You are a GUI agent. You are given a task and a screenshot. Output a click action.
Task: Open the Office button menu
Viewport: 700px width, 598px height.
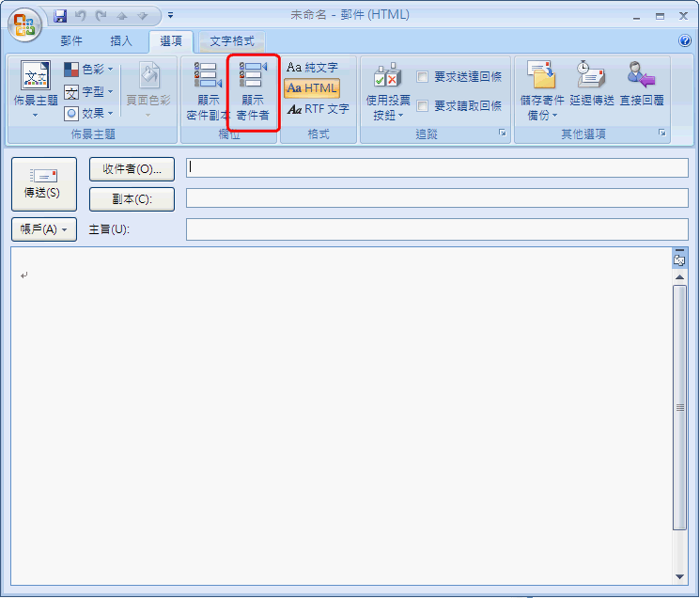24,24
